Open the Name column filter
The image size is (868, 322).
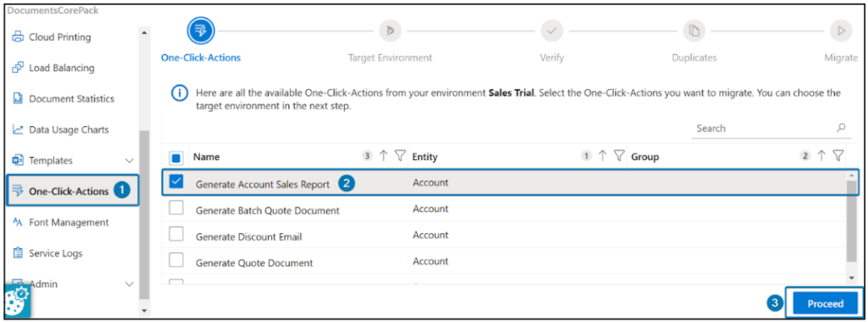(400, 156)
